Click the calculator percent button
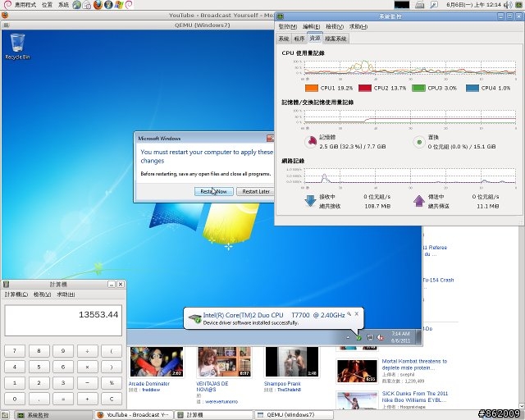Screen dimensions: 525x420 [x=112, y=383]
